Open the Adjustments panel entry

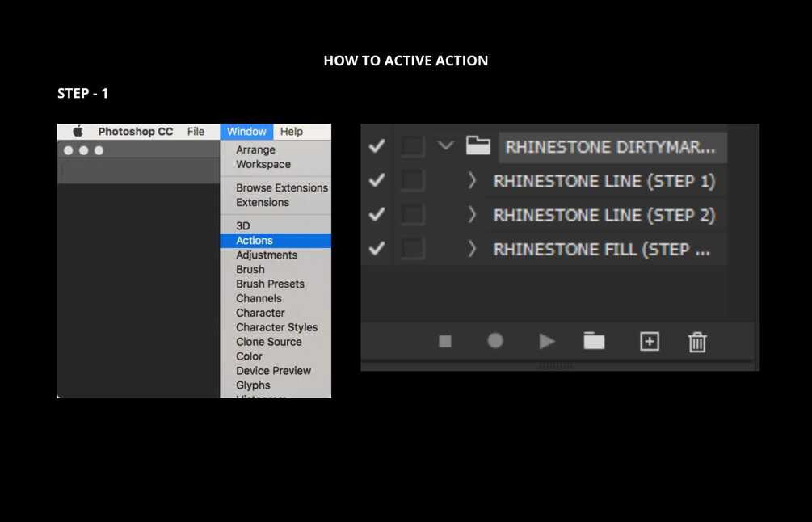coord(267,255)
